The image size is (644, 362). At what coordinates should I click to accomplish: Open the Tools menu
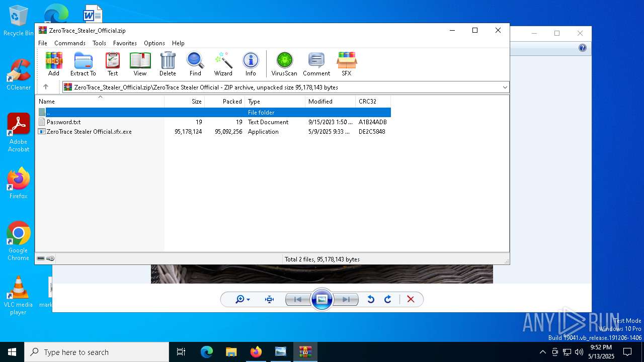99,43
